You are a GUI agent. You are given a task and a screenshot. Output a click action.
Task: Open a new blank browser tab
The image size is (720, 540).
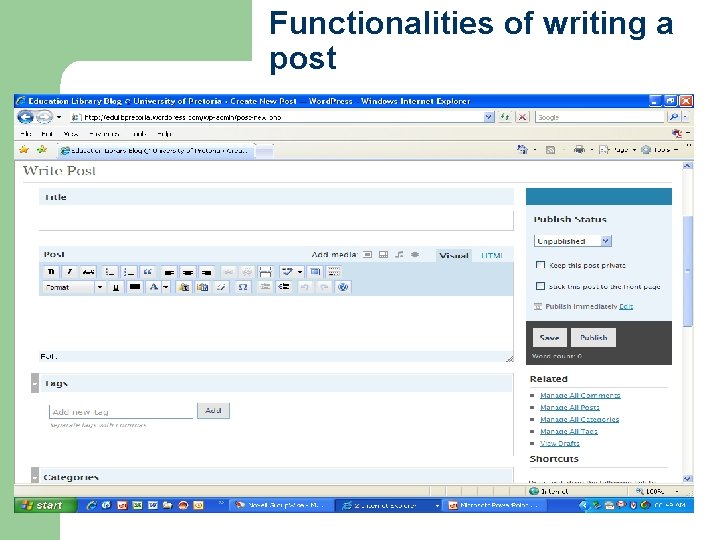(264, 151)
